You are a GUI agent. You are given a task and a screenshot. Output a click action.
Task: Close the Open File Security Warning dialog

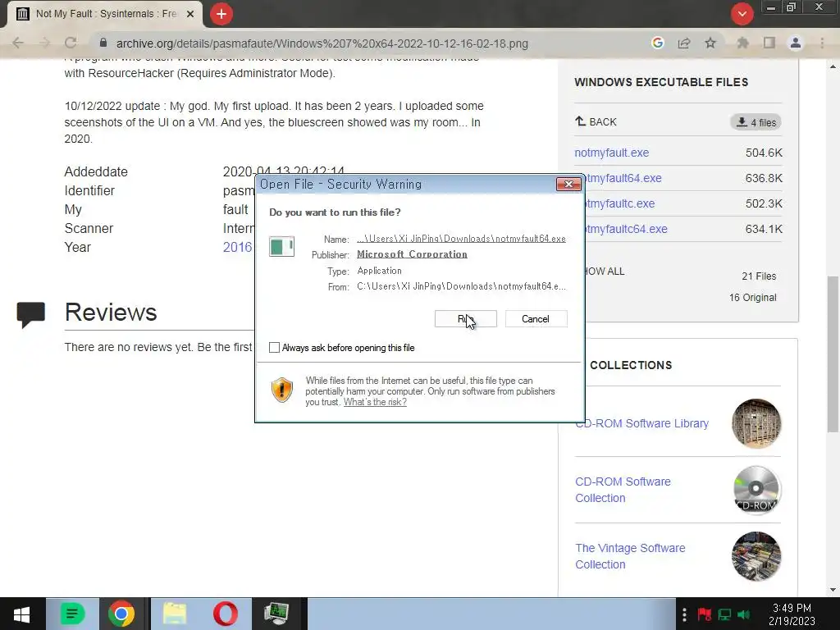pyautogui.click(x=568, y=185)
